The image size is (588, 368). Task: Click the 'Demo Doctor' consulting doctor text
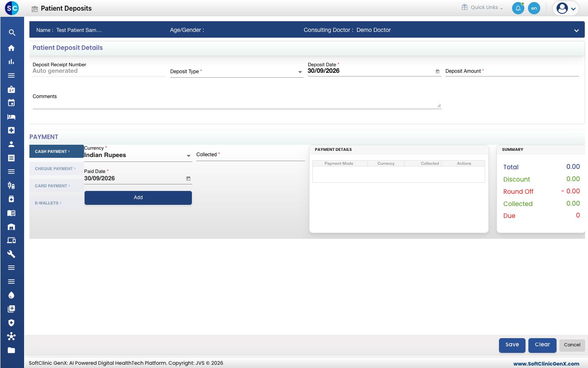point(374,30)
